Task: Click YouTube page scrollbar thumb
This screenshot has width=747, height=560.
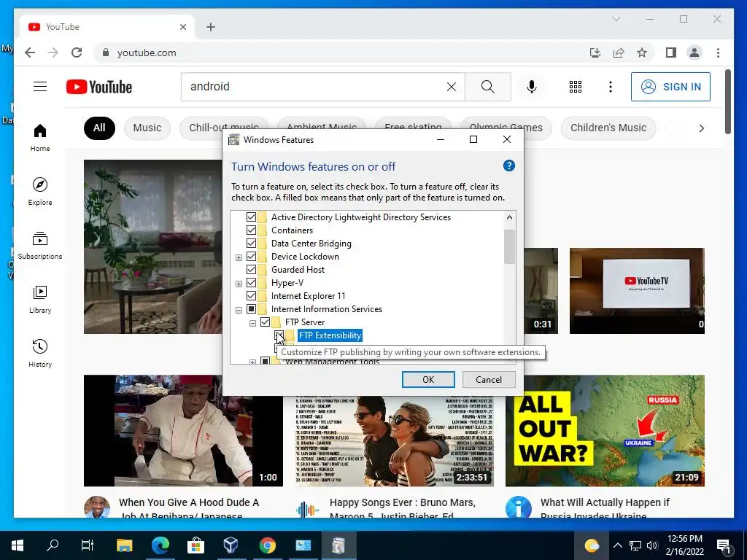Action: [727, 102]
